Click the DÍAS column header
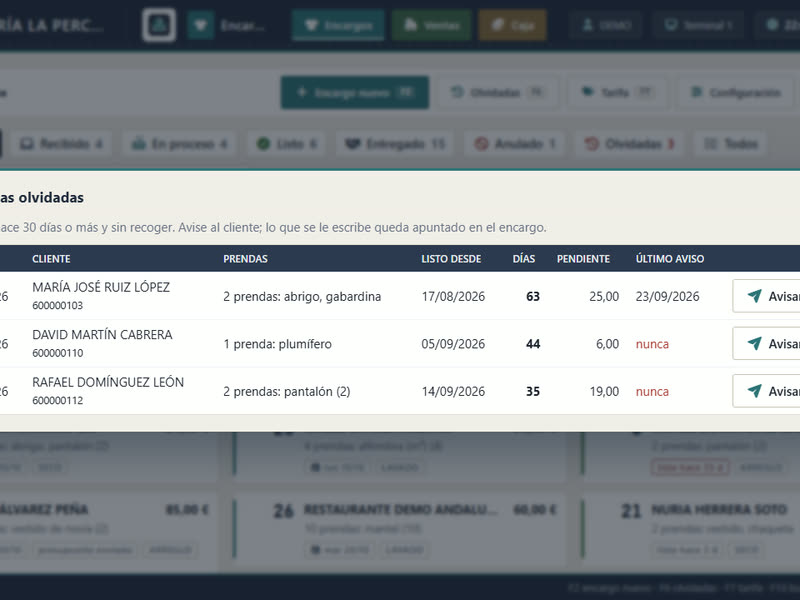Image resolution: width=800 pixels, height=600 pixels. coord(523,259)
